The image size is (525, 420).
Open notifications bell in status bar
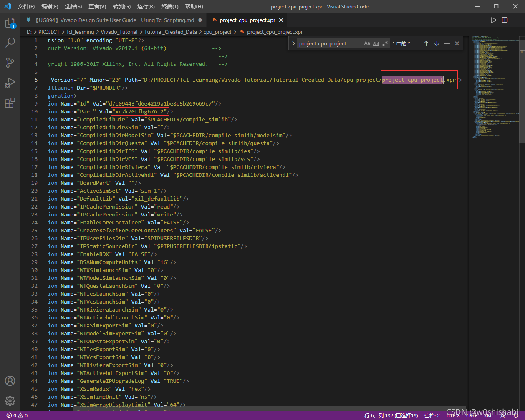coord(516,415)
